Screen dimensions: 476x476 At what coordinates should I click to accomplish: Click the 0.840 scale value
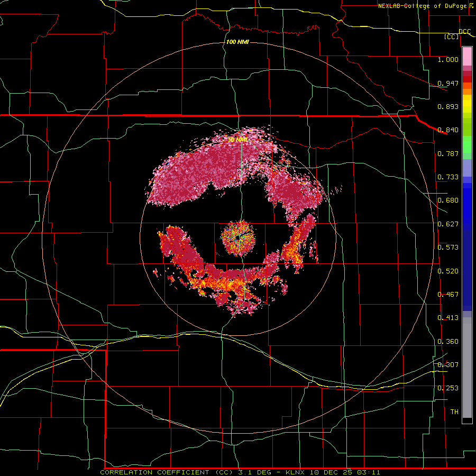pyautogui.click(x=448, y=130)
